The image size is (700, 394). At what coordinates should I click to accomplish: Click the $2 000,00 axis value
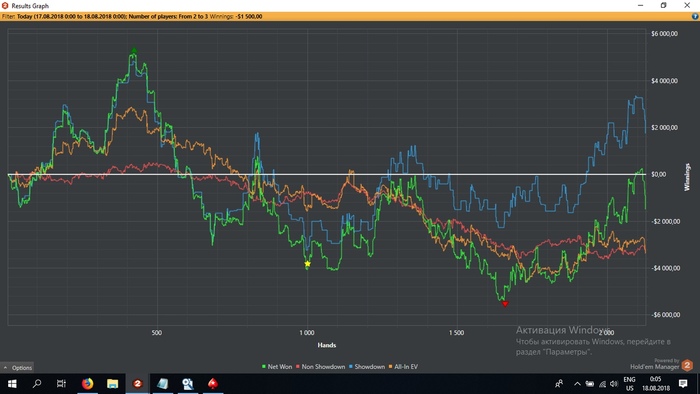point(664,128)
